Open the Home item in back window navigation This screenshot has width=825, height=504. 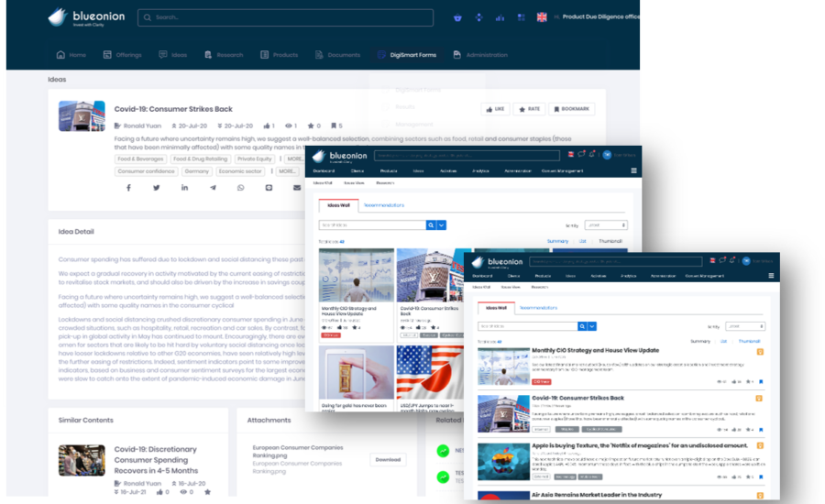[71, 55]
